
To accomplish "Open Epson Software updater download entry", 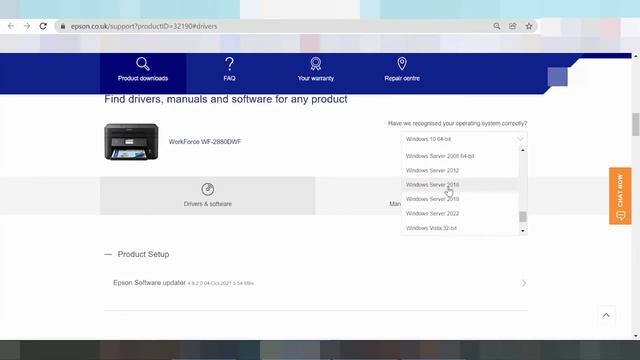I will click(x=316, y=283).
